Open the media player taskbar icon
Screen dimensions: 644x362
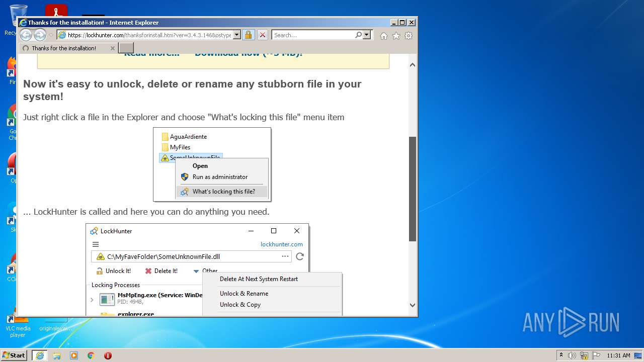click(74, 355)
